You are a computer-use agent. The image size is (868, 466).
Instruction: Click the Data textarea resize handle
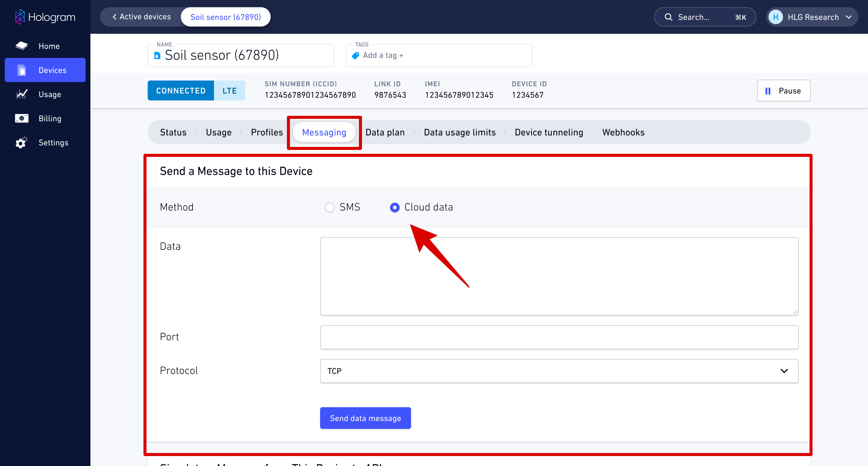click(x=795, y=312)
